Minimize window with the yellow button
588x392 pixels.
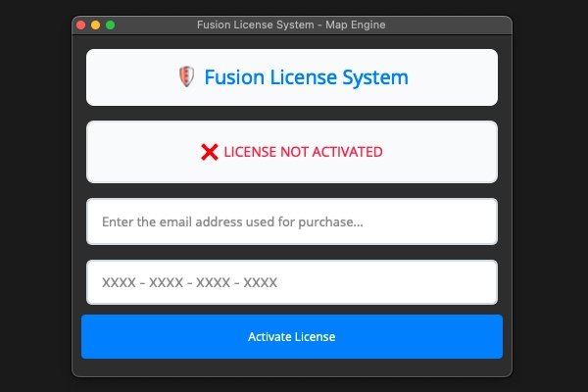click(96, 25)
